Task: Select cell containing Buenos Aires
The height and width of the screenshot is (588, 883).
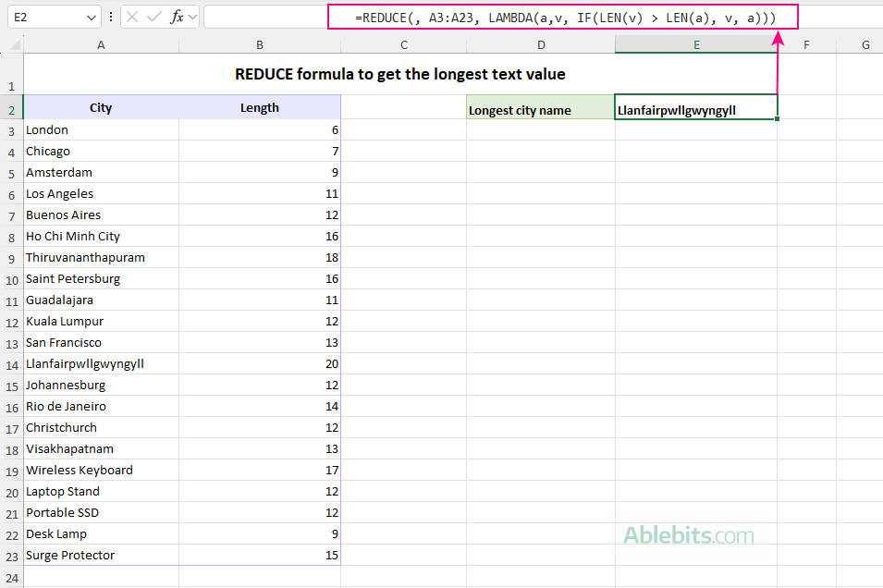Action: [x=101, y=215]
